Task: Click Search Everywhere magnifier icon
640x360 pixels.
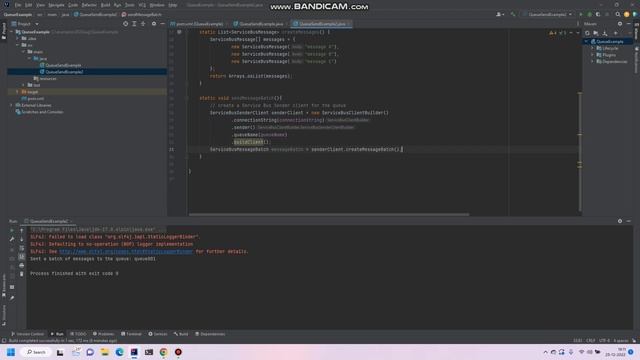Action: point(618,14)
